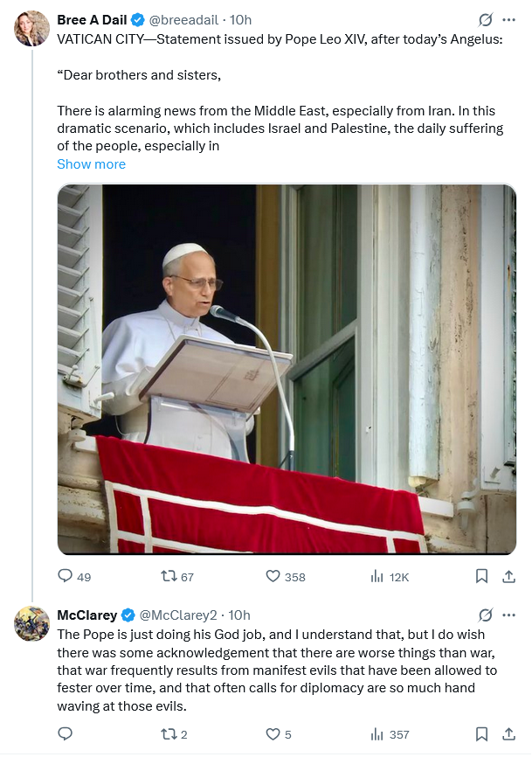Like Bree A Dail's post
This screenshot has height=757, width=532.
coord(273,576)
